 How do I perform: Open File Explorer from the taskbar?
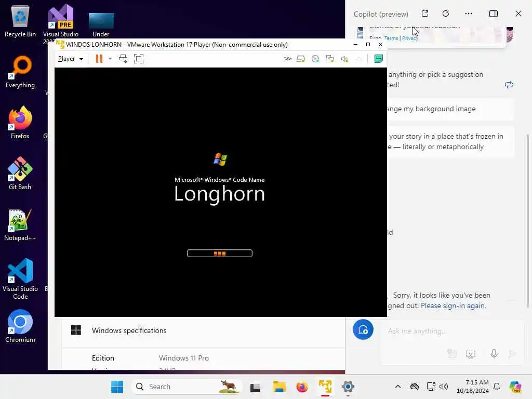tap(279, 387)
